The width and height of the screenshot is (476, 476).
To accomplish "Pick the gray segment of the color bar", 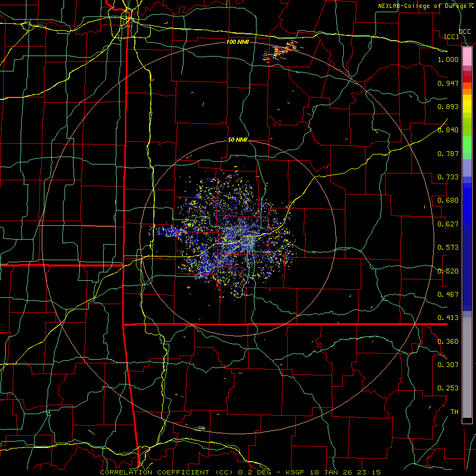I will (467, 368).
